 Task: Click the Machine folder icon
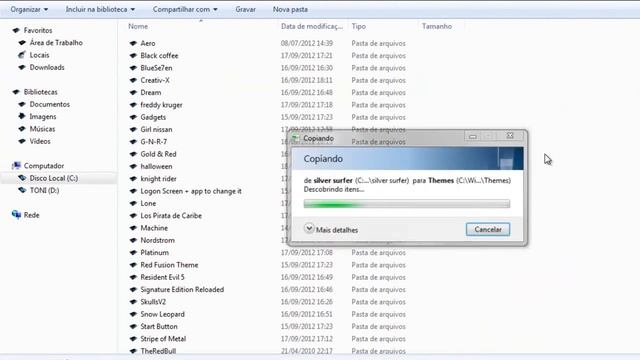133,228
